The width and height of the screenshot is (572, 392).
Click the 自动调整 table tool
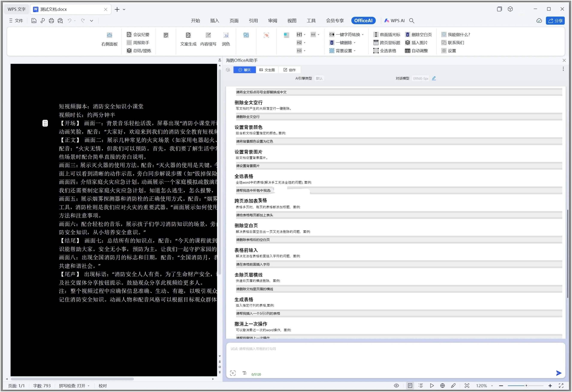coord(416,51)
